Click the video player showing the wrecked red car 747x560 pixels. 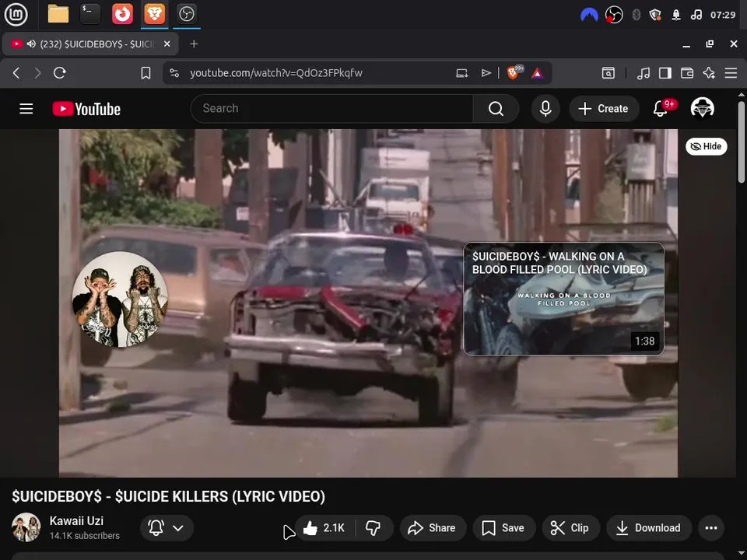(368, 303)
